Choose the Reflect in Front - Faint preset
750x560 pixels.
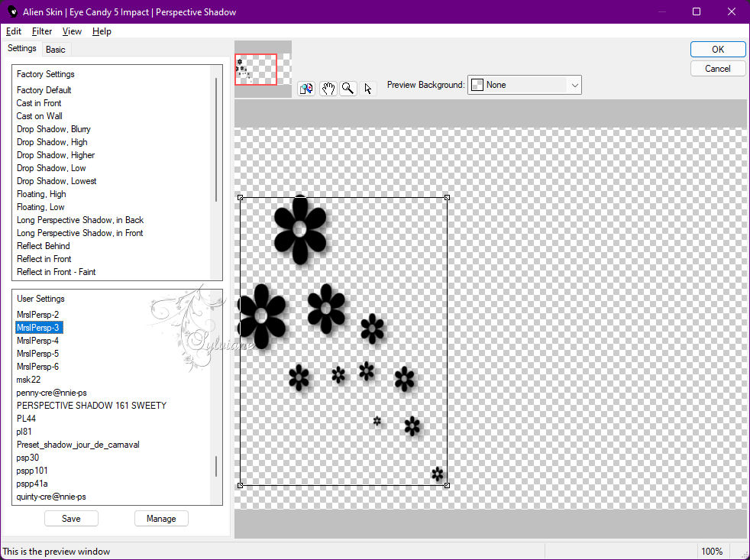click(56, 272)
